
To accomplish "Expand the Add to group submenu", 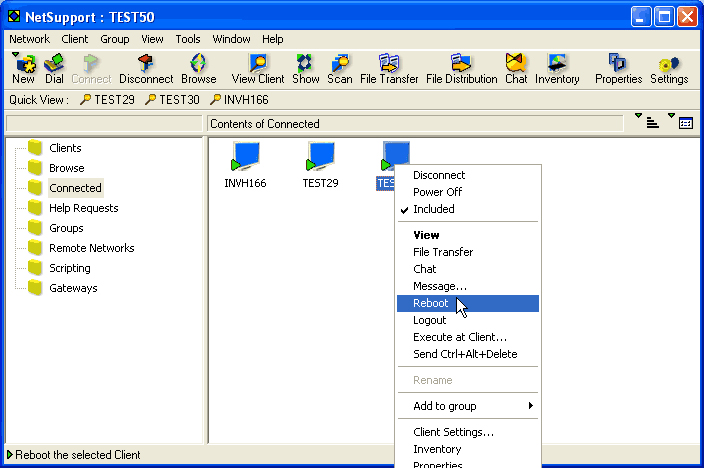I will [468, 406].
